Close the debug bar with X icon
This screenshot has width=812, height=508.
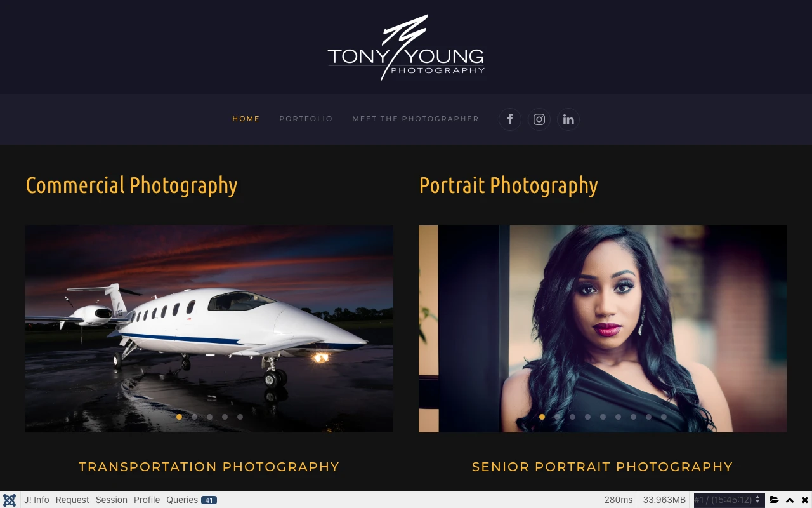click(805, 500)
